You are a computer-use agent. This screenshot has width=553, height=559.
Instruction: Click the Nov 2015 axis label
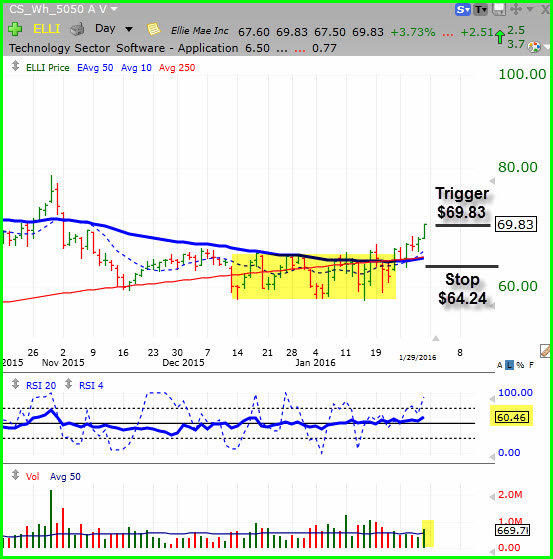pyautogui.click(x=63, y=363)
